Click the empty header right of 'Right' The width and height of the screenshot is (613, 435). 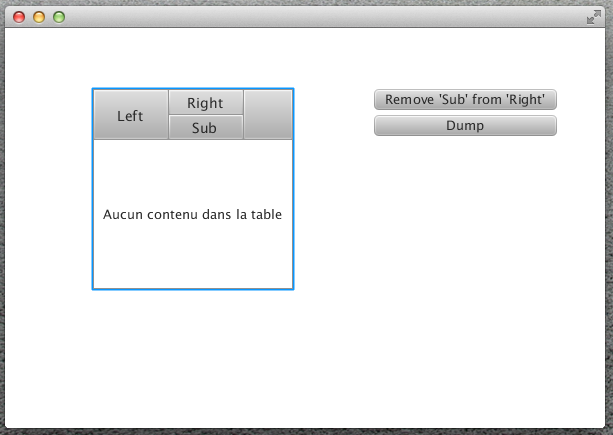pos(267,115)
